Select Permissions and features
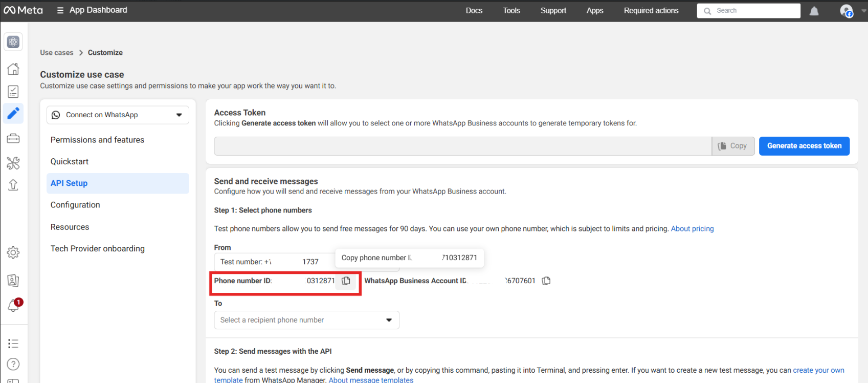This screenshot has width=868, height=383. click(97, 140)
